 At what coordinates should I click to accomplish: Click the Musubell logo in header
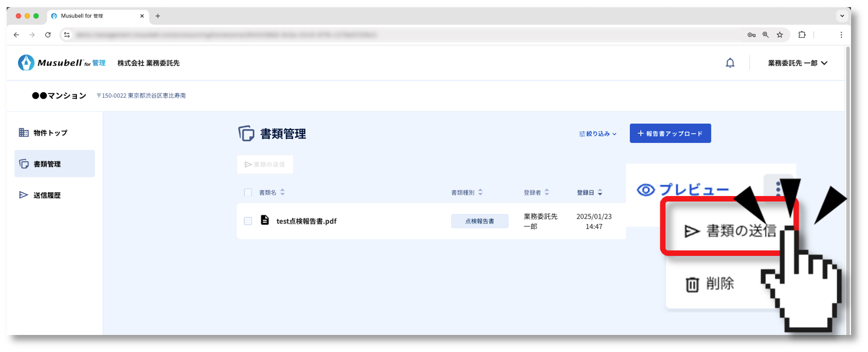(61, 63)
